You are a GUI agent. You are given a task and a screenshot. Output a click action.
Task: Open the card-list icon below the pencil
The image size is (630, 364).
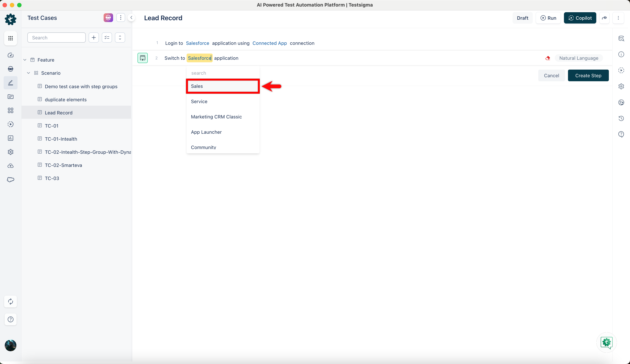coord(11,97)
